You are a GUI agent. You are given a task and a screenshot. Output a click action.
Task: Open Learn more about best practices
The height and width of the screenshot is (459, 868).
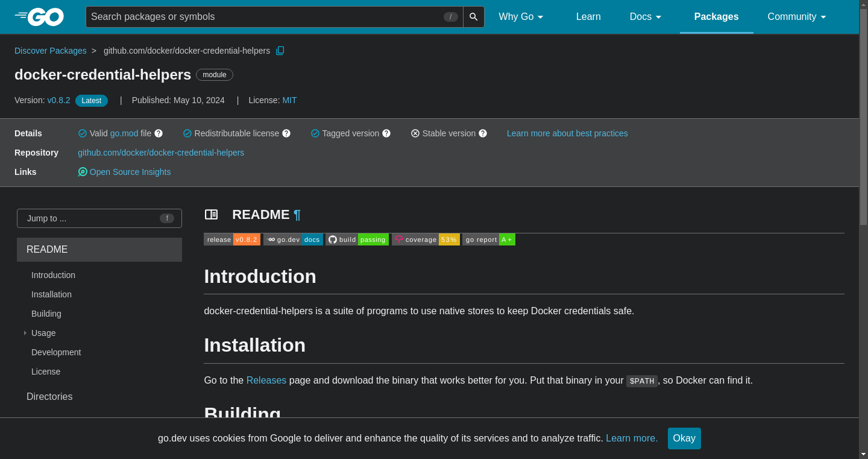567,133
